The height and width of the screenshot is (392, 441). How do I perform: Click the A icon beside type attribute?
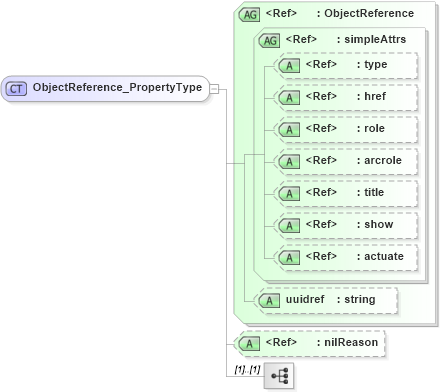pyautogui.click(x=289, y=66)
